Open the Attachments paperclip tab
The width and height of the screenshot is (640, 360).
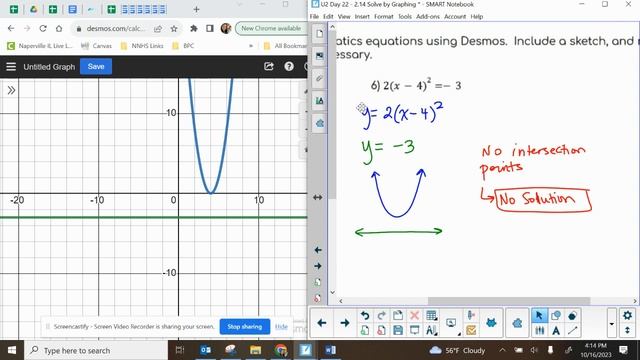click(319, 78)
